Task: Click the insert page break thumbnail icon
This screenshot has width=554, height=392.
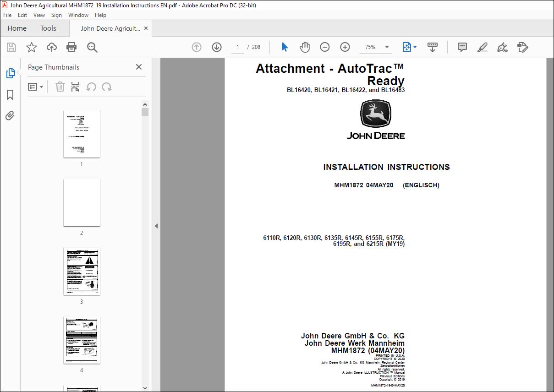Action: [x=76, y=87]
